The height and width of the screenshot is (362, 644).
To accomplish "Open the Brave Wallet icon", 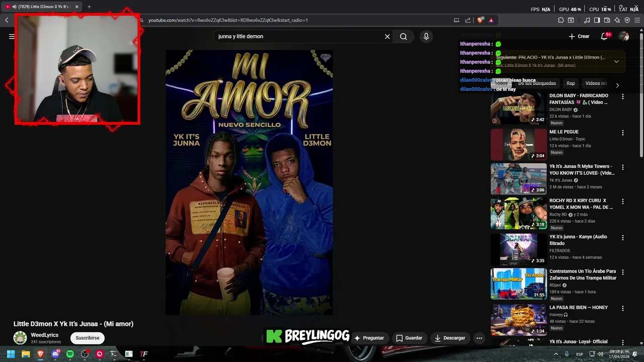I will (607, 20).
